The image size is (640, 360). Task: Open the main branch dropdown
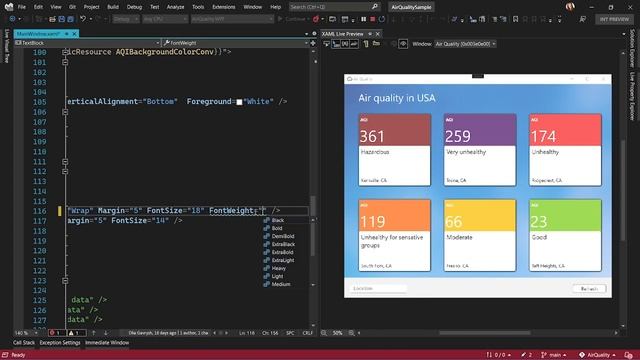point(553,355)
